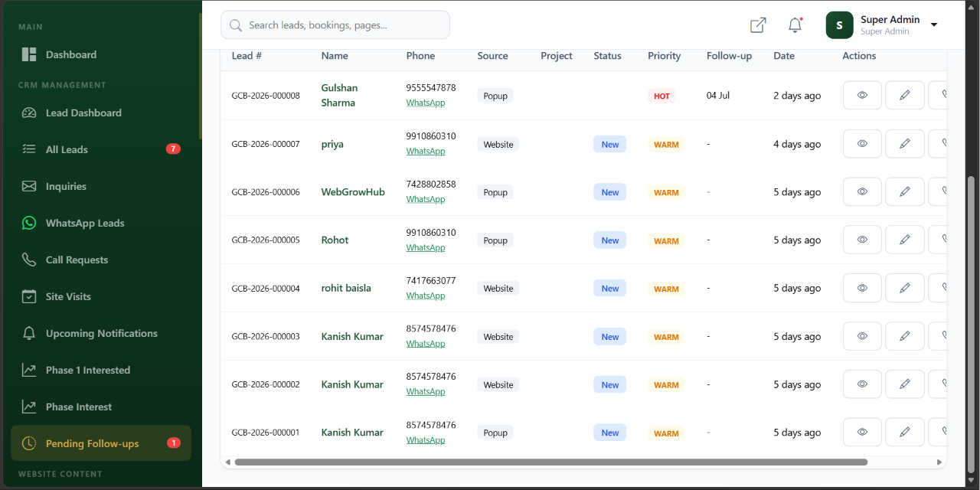The width and height of the screenshot is (980, 490).
Task: Click the Phase Interest chart icon
Action: tap(29, 407)
